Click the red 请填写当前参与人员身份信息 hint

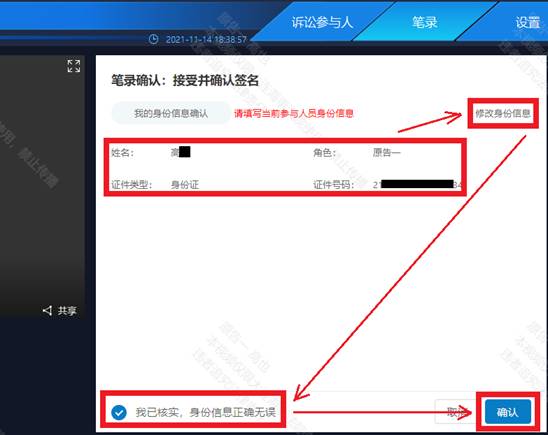(x=294, y=113)
